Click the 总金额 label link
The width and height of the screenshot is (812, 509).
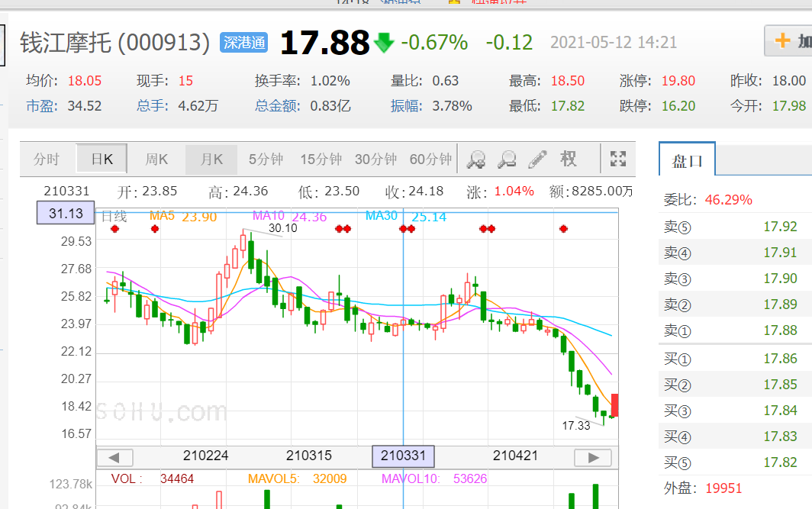(278, 106)
